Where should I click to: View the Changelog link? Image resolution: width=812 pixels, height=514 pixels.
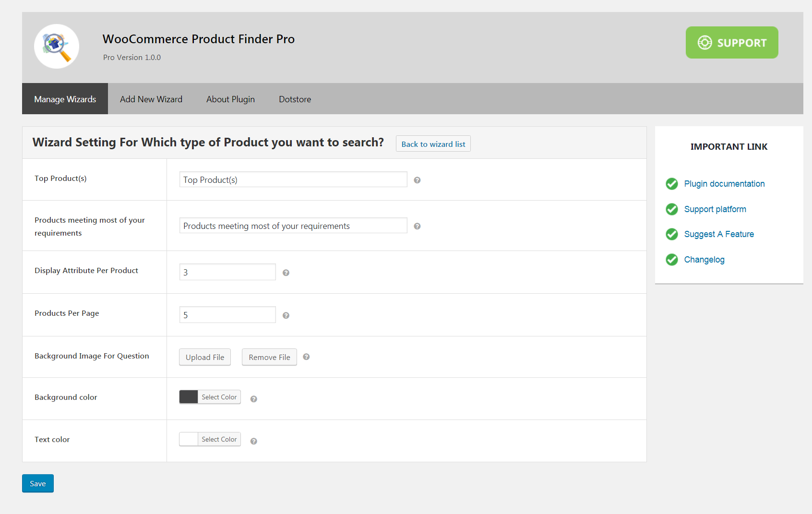704,260
